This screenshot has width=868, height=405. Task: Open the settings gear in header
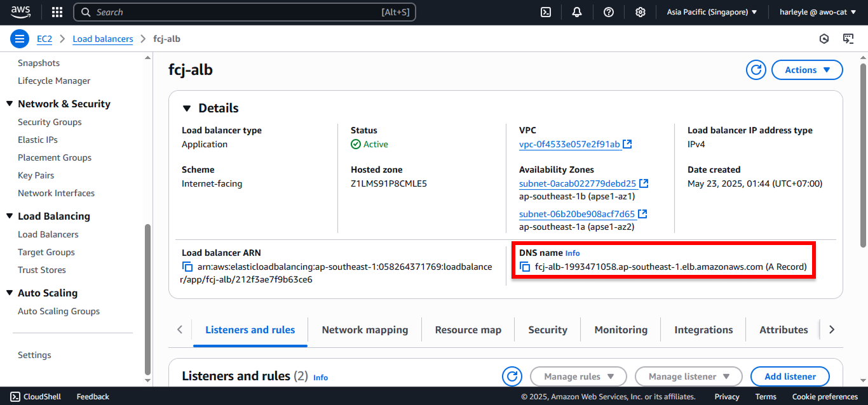[x=641, y=12]
